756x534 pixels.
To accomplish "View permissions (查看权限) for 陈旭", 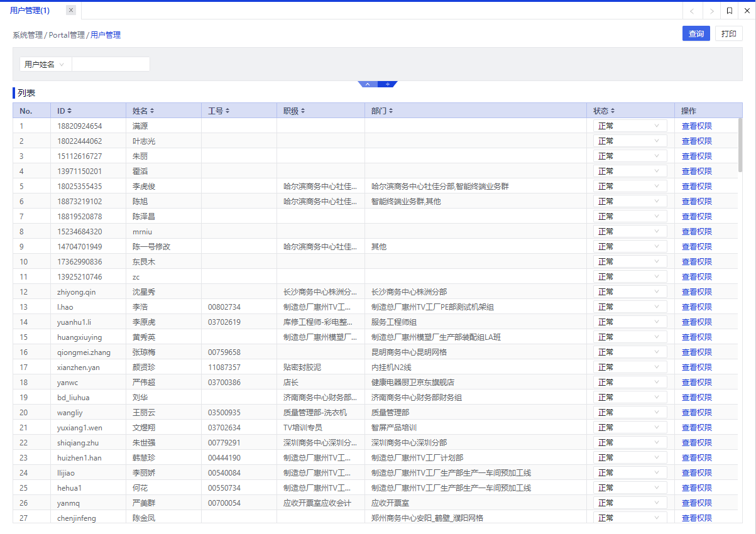I will pyautogui.click(x=696, y=202).
